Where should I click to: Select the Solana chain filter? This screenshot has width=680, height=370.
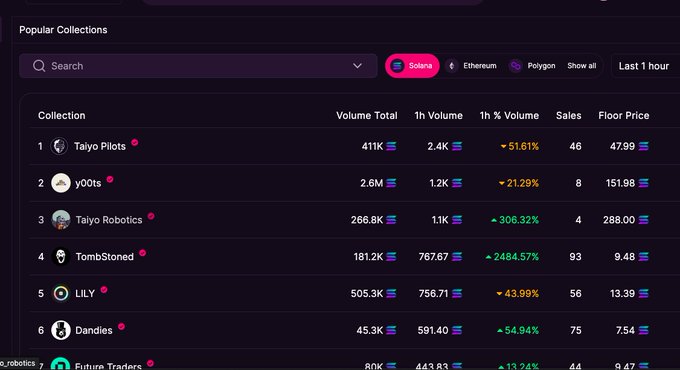[412, 66]
